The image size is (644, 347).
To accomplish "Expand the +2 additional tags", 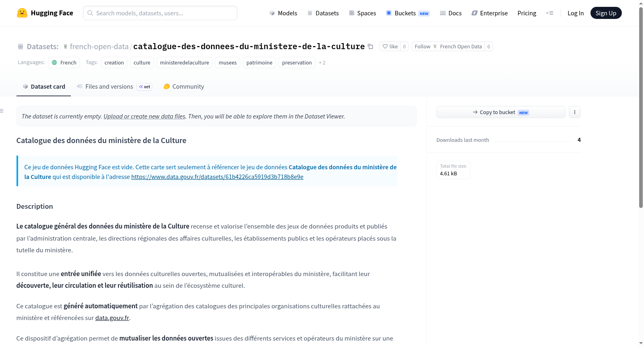I will (x=322, y=62).
